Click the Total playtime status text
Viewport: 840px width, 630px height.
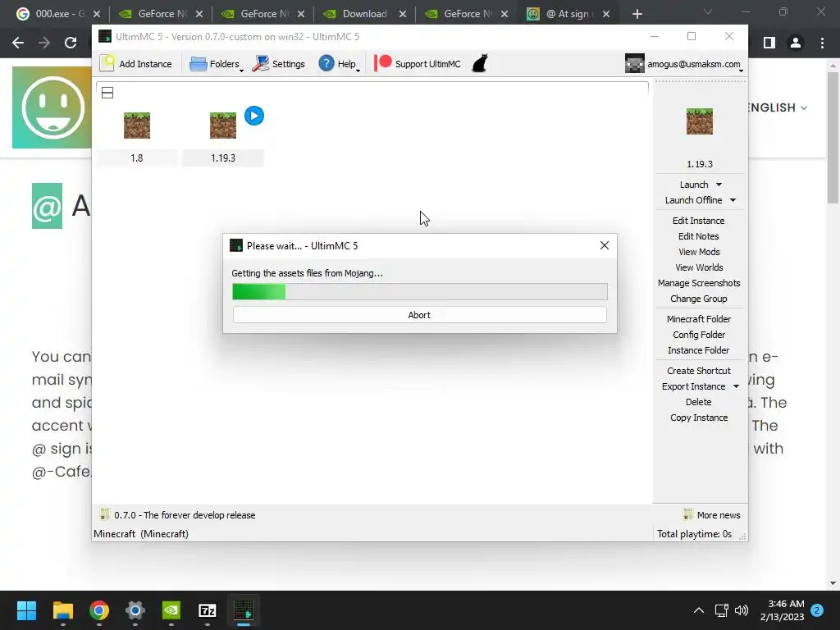tap(694, 533)
